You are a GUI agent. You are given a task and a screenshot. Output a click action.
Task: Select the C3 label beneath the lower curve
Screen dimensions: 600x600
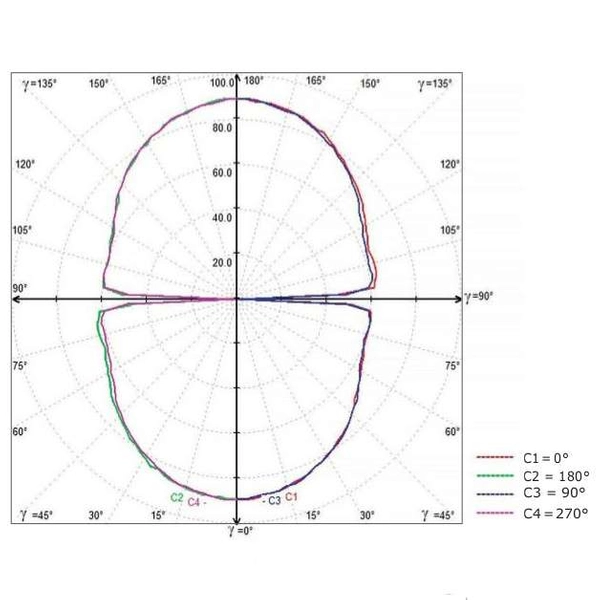(x=271, y=499)
